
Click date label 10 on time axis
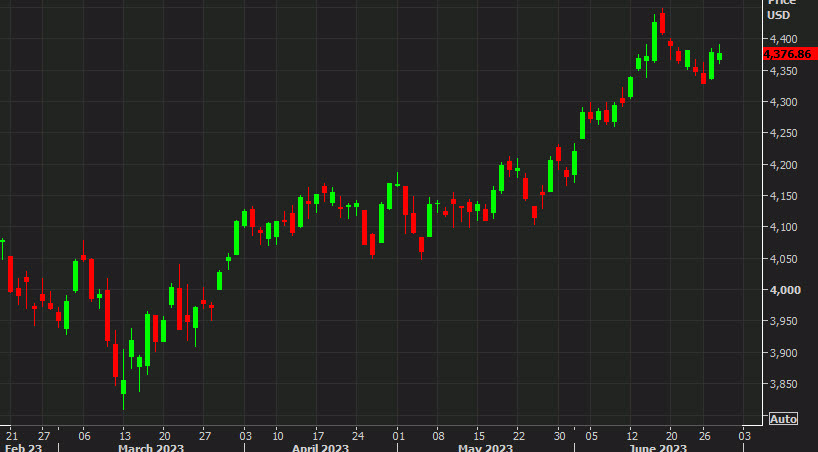pyautogui.click(x=278, y=436)
